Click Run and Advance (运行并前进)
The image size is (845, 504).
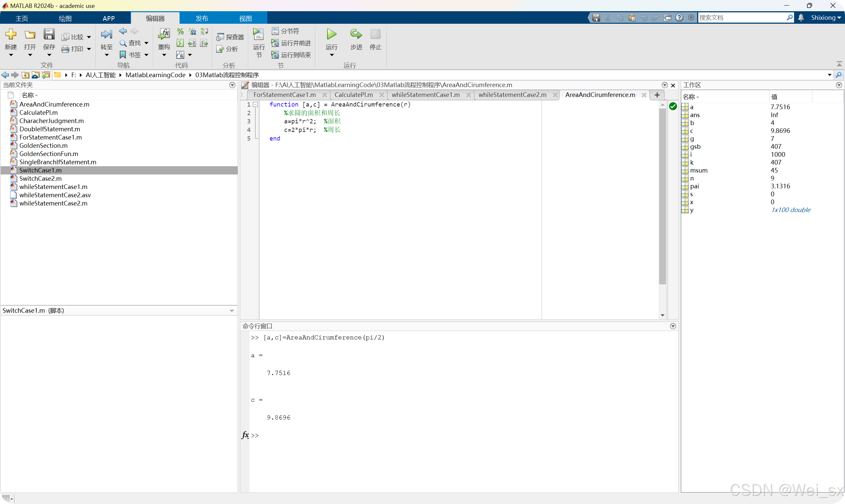coord(291,43)
